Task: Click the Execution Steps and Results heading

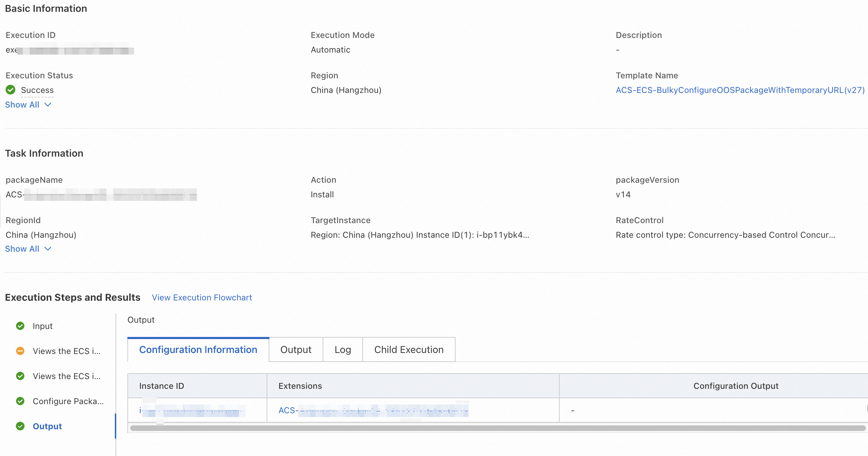Action: tap(73, 297)
